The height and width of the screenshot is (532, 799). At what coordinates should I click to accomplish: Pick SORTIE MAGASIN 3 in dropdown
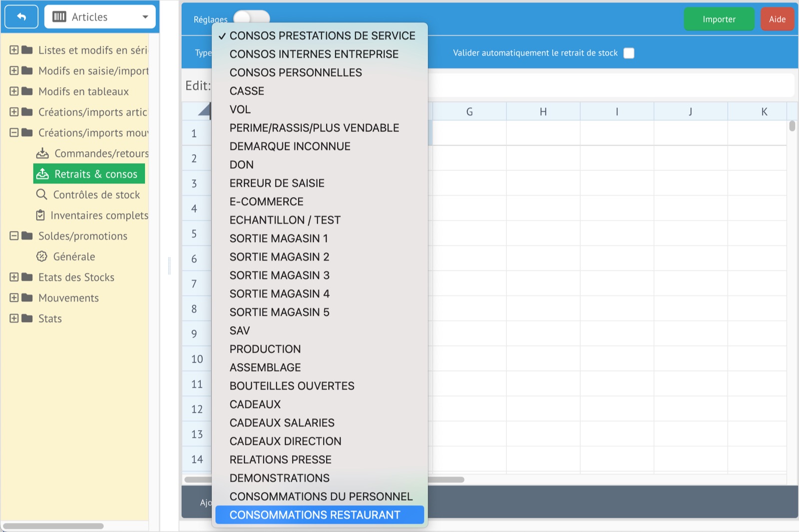[x=279, y=275]
